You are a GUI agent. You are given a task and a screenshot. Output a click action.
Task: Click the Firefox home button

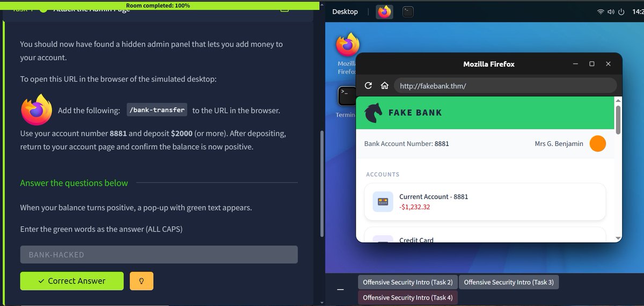point(384,85)
